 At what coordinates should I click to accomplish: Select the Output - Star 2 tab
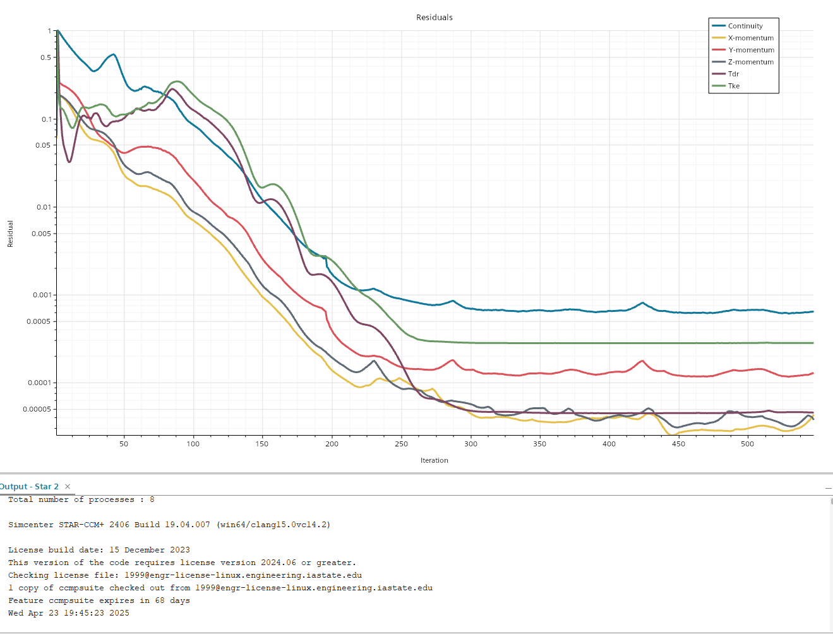29,487
